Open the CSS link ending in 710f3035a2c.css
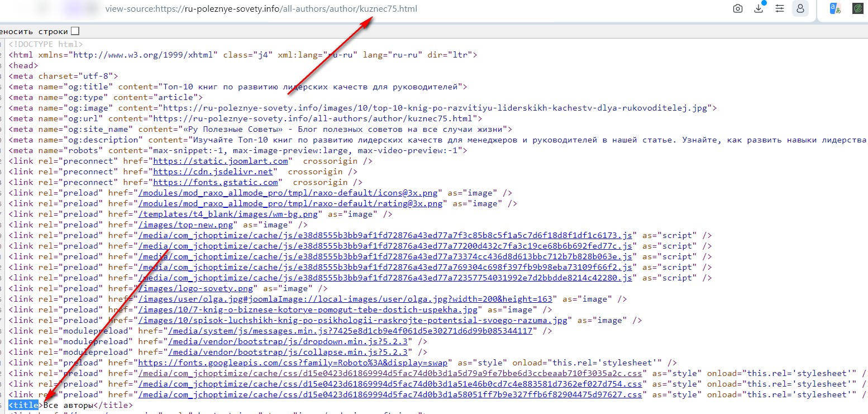The width and height of the screenshot is (868, 414). point(390,373)
